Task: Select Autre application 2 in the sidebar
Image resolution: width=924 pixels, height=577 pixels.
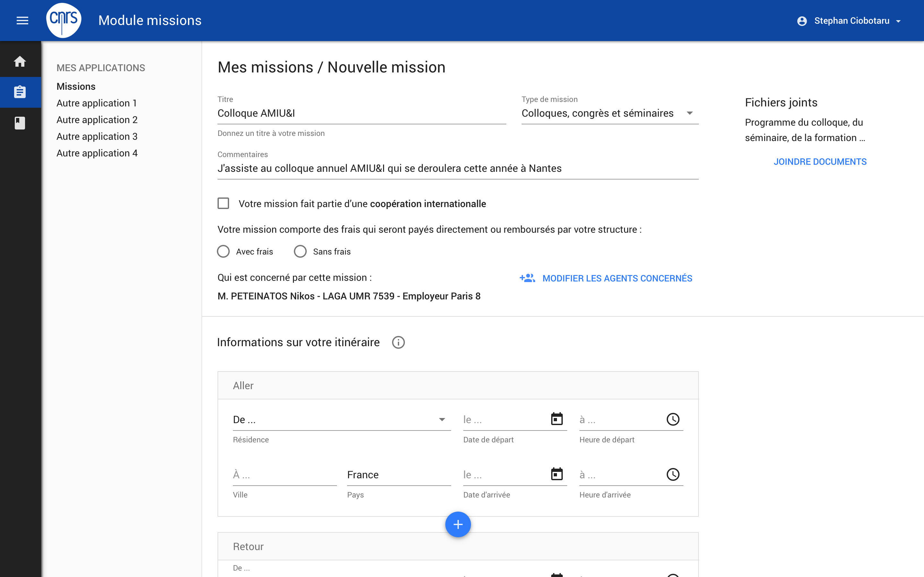Action: point(97,120)
